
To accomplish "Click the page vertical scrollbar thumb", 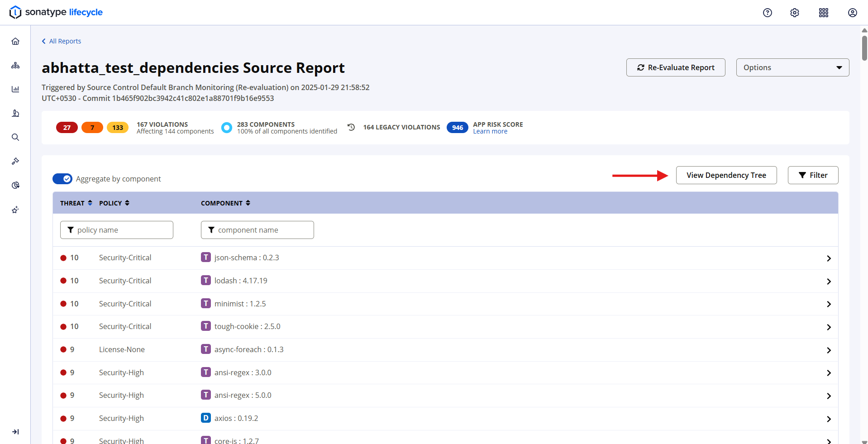I will pos(864,48).
